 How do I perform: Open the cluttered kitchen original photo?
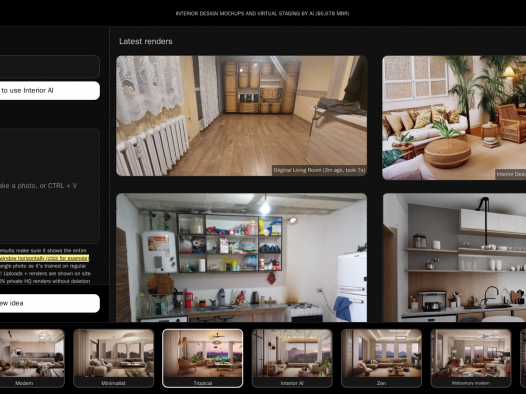[x=242, y=258]
